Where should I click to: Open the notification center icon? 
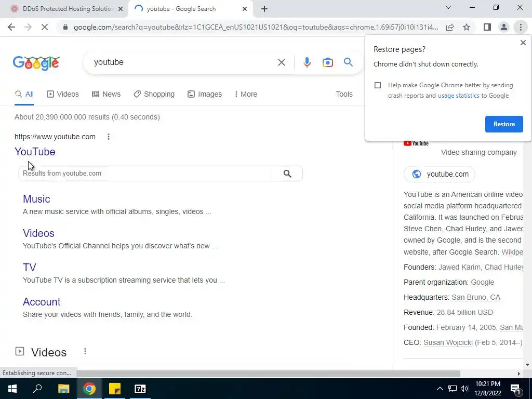click(x=515, y=389)
